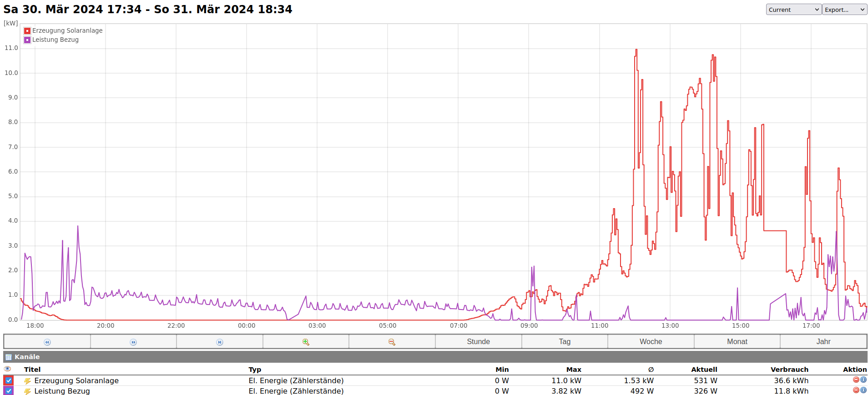Click the red Erzeugung Solaranlage legend swatch
The height and width of the screenshot is (395, 868).
27,31
